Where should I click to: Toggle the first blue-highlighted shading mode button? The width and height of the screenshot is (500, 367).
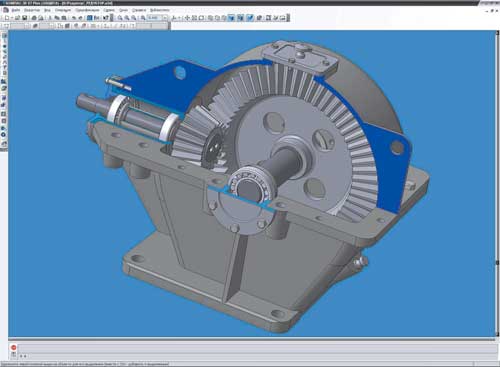click(x=232, y=18)
